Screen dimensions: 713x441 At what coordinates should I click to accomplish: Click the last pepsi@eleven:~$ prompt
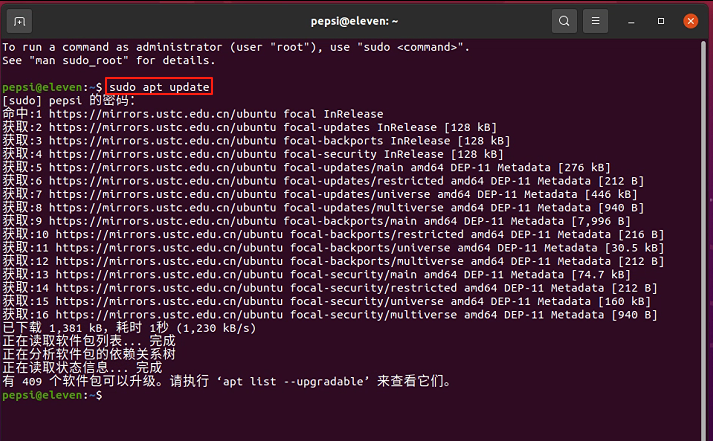point(52,395)
